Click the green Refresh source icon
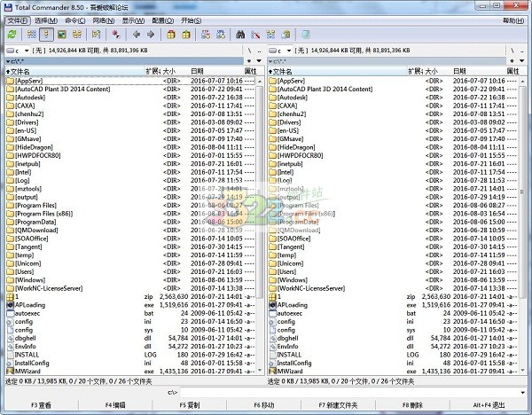The width and height of the screenshot is (532, 415). coord(12,35)
